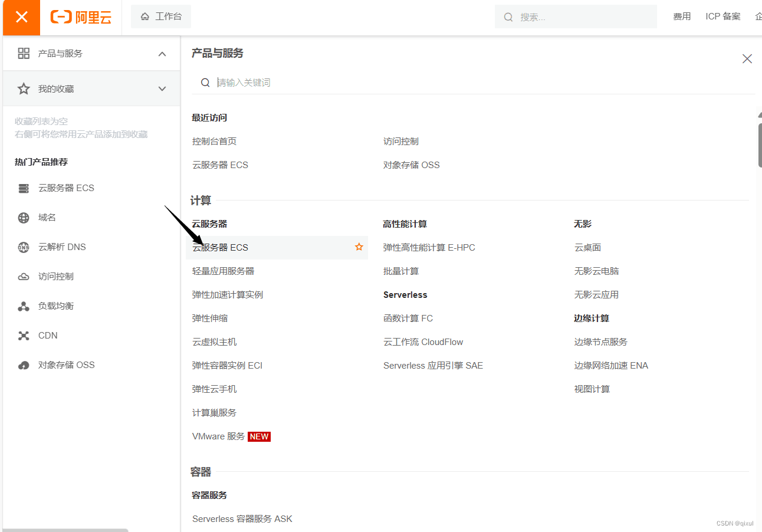Screen dimensions: 762x532
Task: Open 批量计算
Action: click(401, 271)
